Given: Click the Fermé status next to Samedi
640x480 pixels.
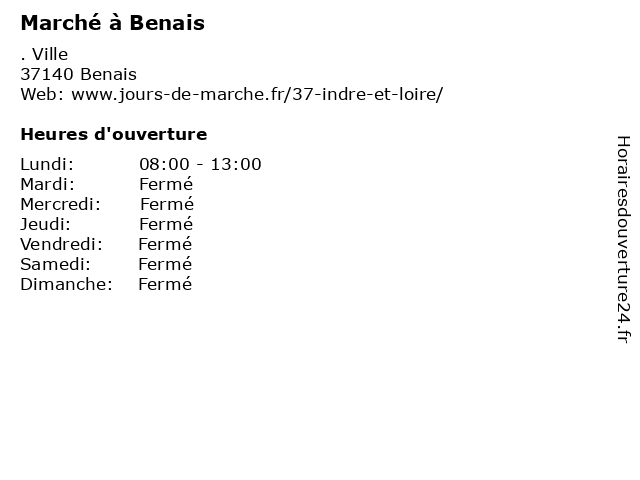Looking at the screenshot, I should point(165,264).
